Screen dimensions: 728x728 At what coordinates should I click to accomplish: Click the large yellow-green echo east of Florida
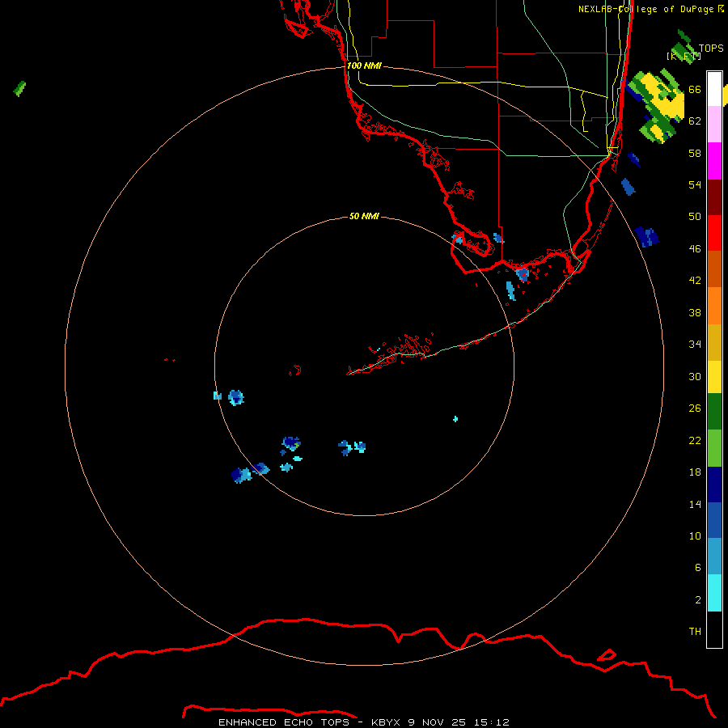pos(657,106)
